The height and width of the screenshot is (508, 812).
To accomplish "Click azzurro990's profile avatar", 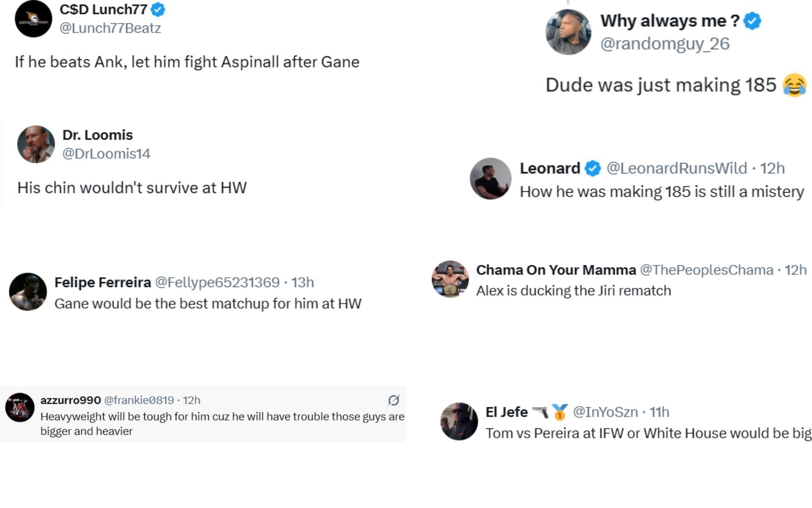I will [19, 407].
